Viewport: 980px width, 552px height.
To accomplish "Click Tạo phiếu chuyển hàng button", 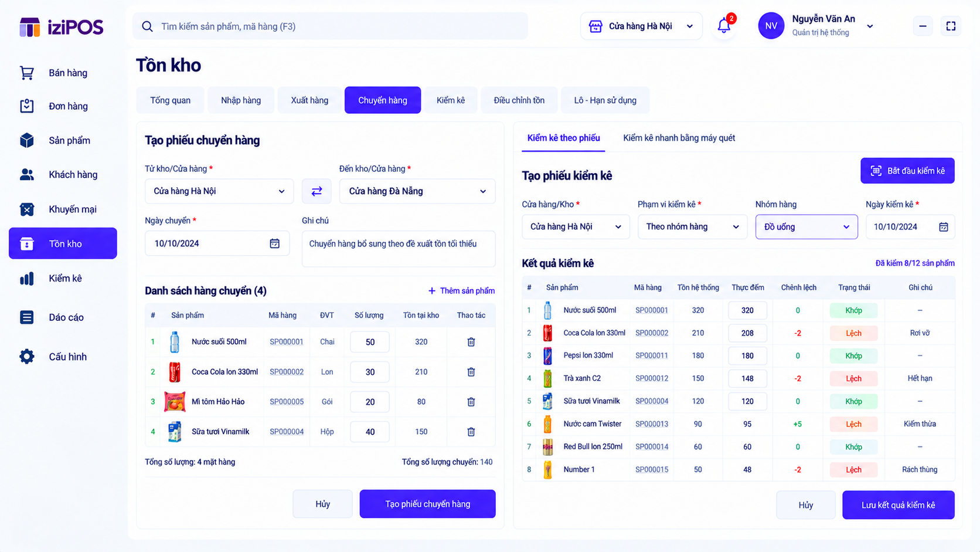I will pos(427,504).
